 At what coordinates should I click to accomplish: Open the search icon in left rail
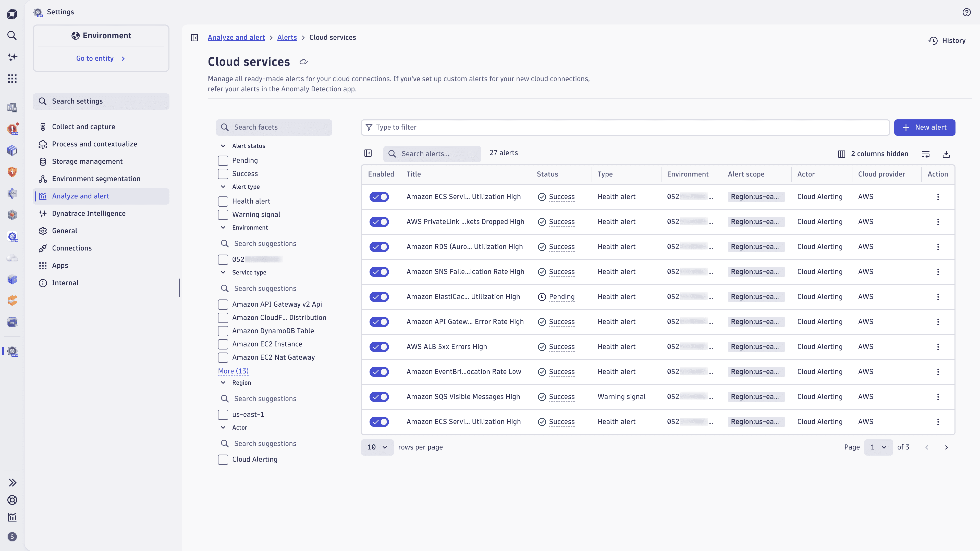pos(12,35)
